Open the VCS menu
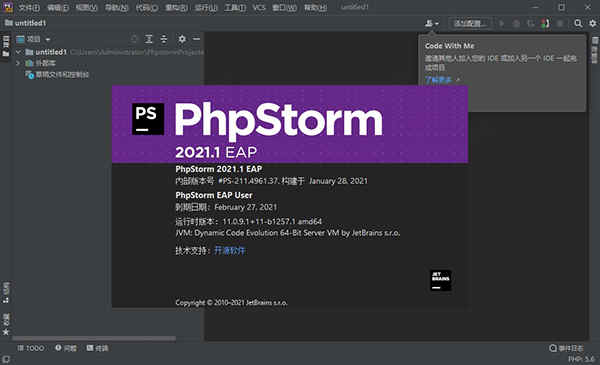This screenshot has width=600, height=365. [259, 8]
